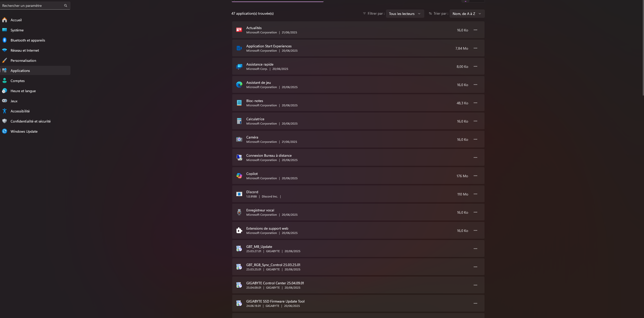Click the Extensions de support web icon
Screen dimensions: 644x318
(x=239, y=230)
